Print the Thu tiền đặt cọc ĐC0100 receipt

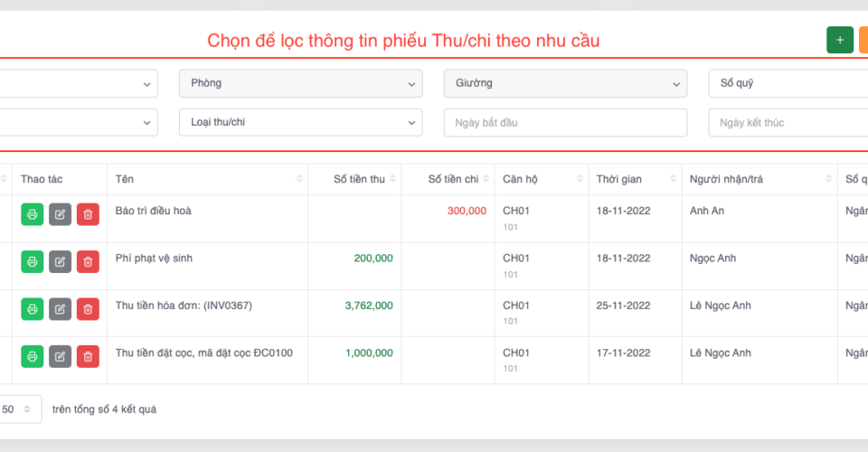tap(33, 356)
